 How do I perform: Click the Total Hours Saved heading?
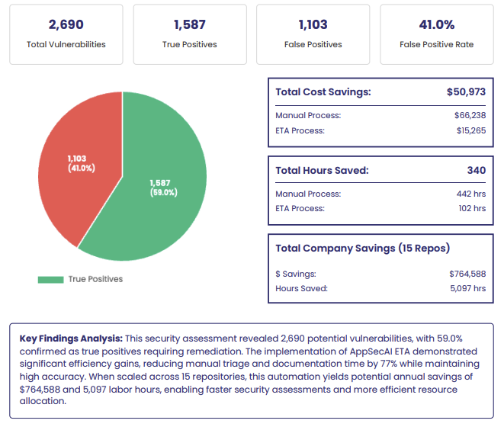pyautogui.click(x=322, y=170)
